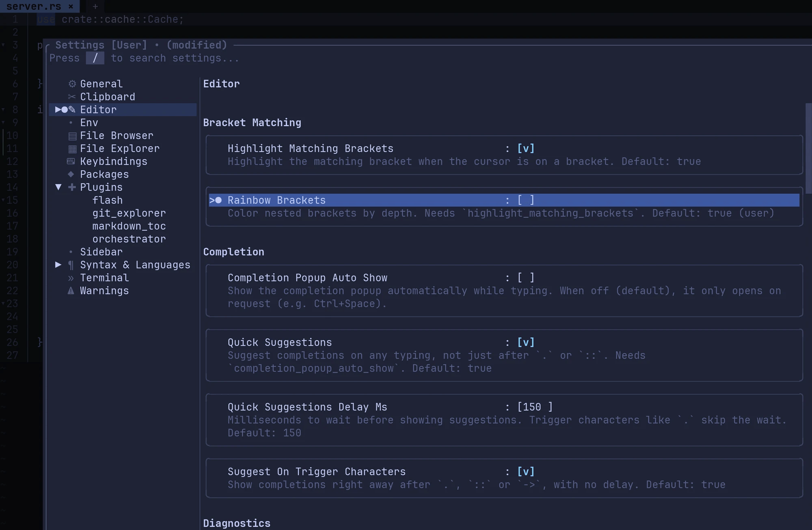The height and width of the screenshot is (530, 812).
Task: Click the Bracket Matching section heading
Action: click(252, 123)
